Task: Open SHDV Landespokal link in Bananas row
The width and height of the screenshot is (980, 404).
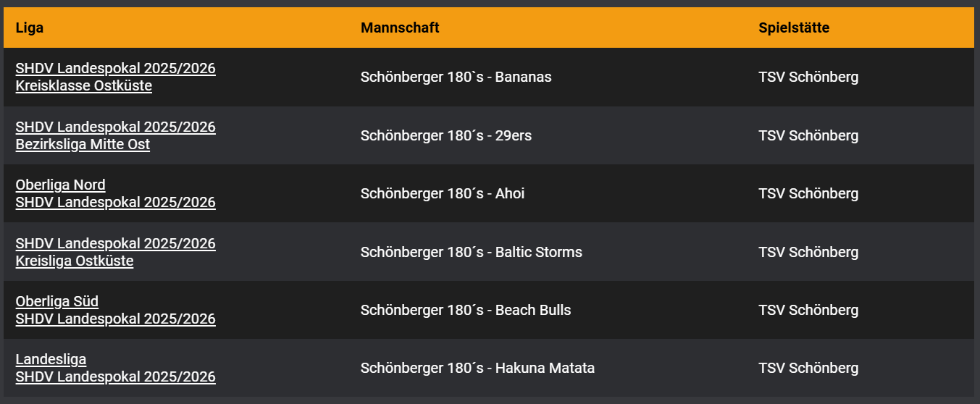Action: (x=115, y=68)
